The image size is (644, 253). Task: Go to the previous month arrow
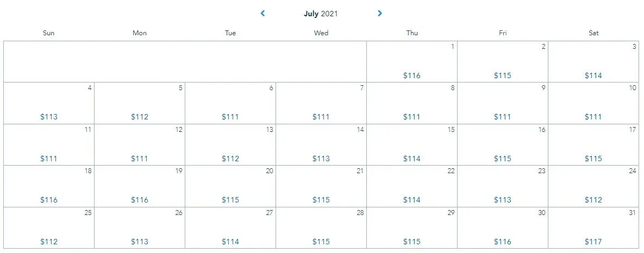point(262,13)
